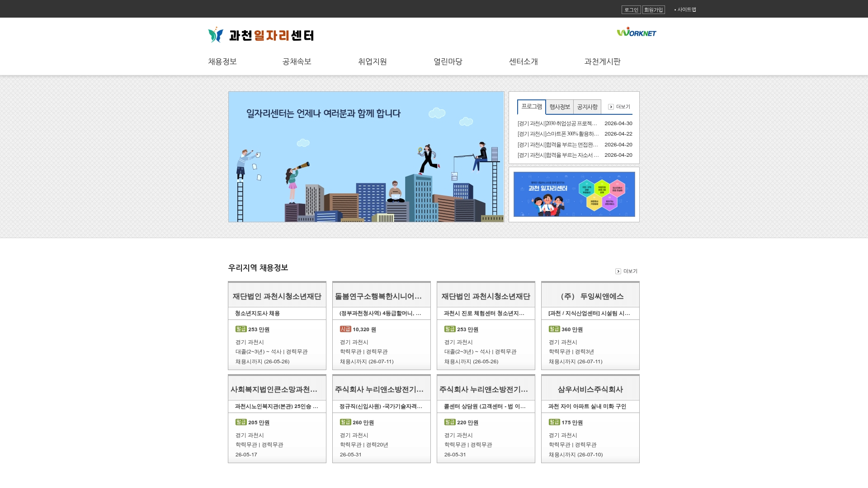Open the 채용정보 menu
Screen dimensions: 868x488
pyautogui.click(x=222, y=61)
